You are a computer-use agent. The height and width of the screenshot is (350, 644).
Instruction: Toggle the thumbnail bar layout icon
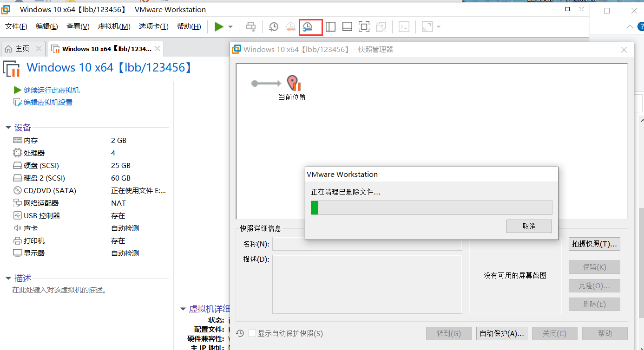(x=347, y=27)
